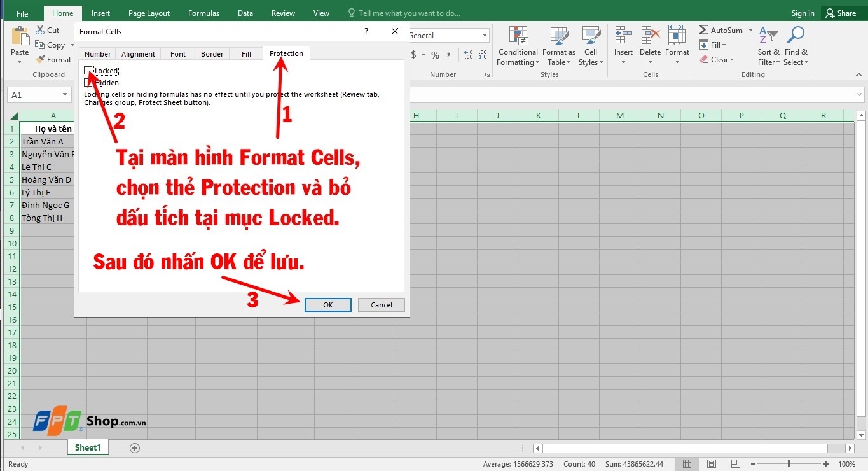Expand the Number Format dropdown
Viewport: 868px width, 471px height.
[x=485, y=36]
